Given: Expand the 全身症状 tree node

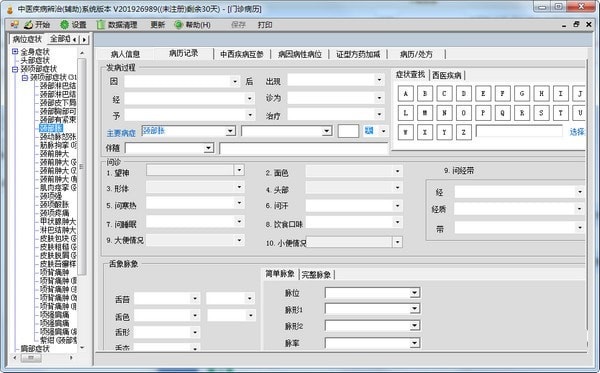Looking at the screenshot, I should pyautogui.click(x=15, y=51).
